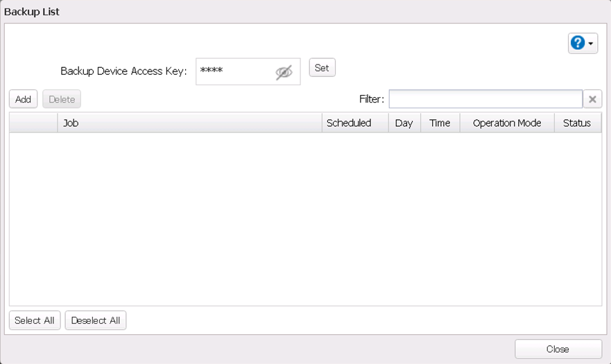
Task: Click the empty backup job list area
Action: [x=305, y=218]
